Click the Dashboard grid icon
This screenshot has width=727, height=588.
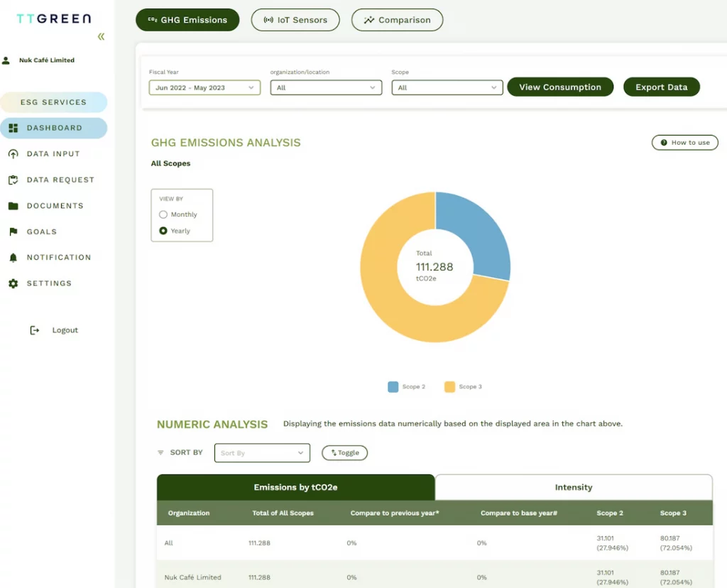click(13, 129)
